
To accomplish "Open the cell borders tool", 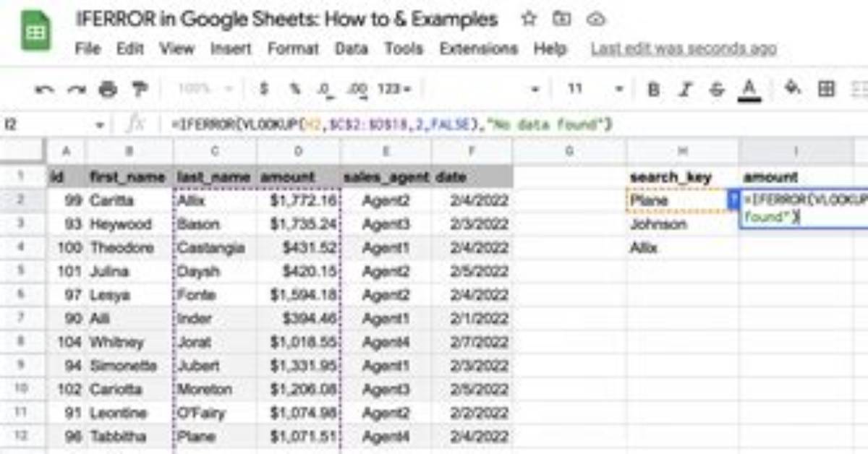I will coord(826,89).
